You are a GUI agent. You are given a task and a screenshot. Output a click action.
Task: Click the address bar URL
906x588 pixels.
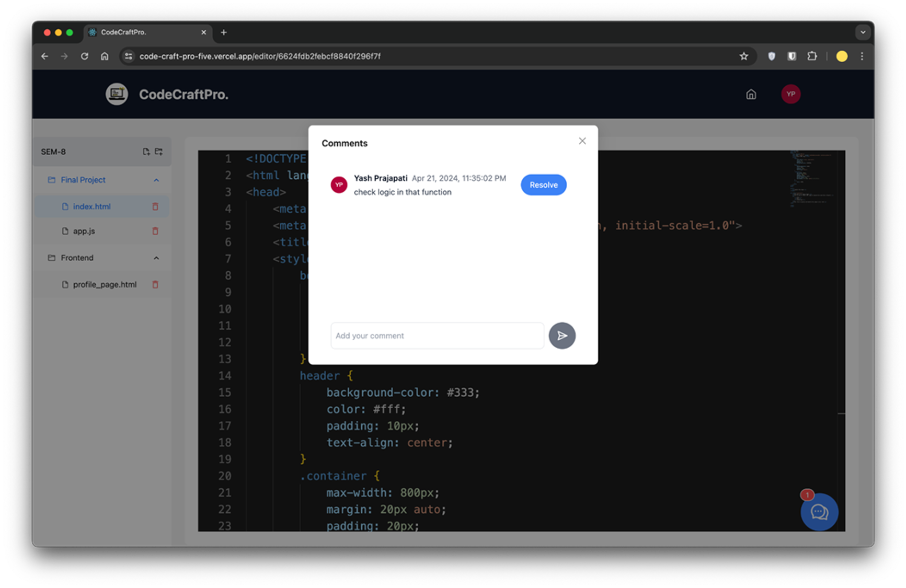(x=260, y=56)
